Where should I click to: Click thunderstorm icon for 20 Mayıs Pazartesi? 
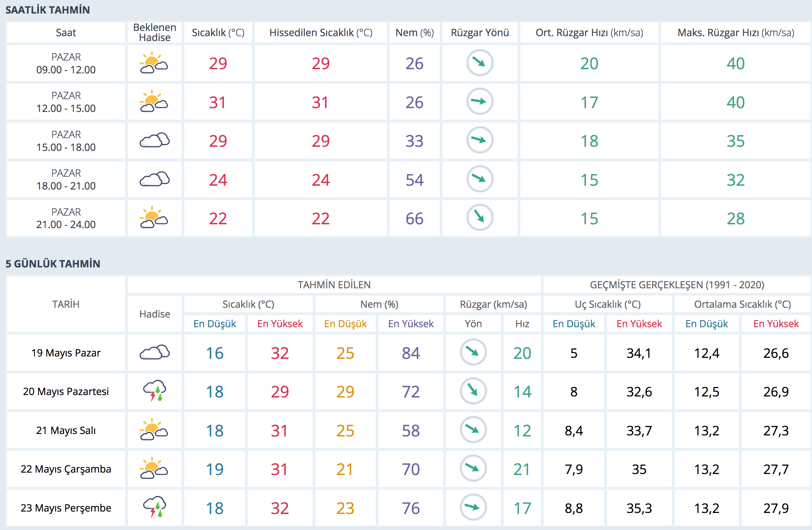click(154, 391)
